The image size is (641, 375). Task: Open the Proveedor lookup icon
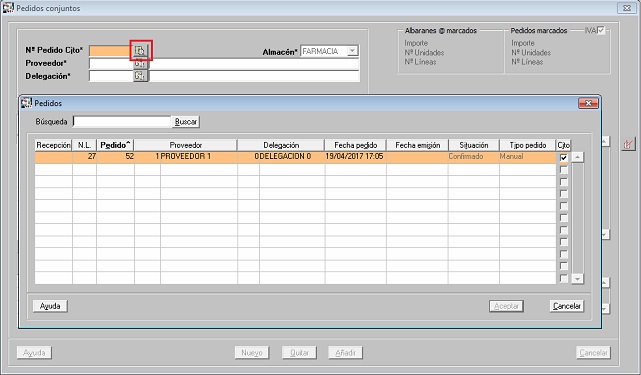pos(141,63)
